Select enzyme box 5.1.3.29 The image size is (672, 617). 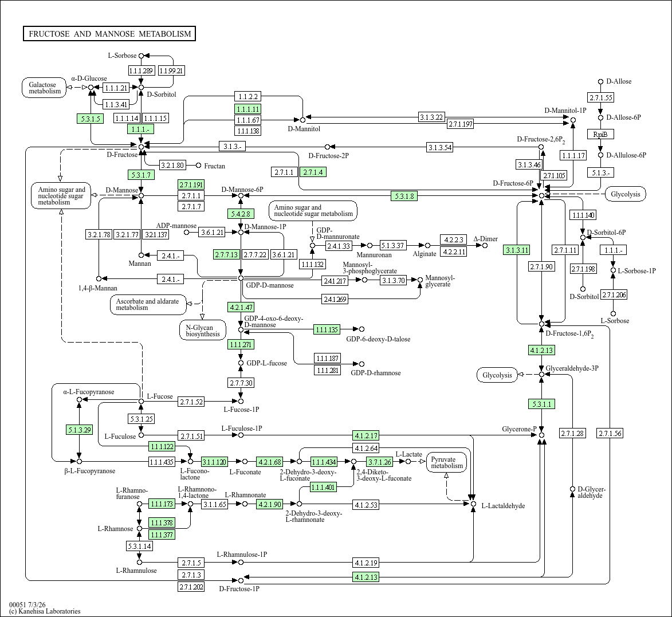coord(79,430)
